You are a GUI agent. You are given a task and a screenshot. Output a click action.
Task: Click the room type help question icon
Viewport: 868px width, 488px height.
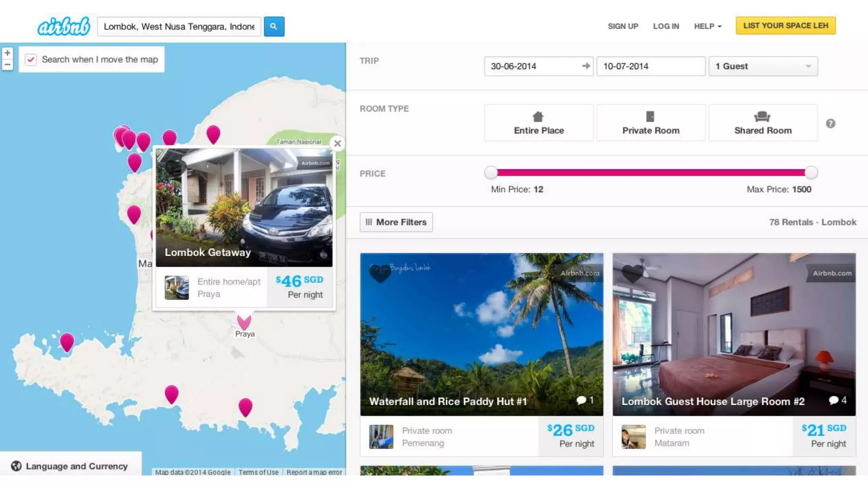[x=830, y=123]
